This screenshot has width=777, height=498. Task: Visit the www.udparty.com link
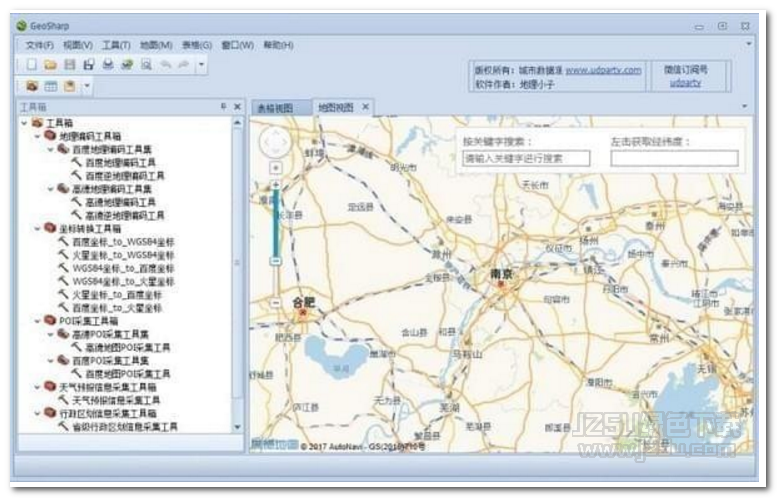(603, 70)
